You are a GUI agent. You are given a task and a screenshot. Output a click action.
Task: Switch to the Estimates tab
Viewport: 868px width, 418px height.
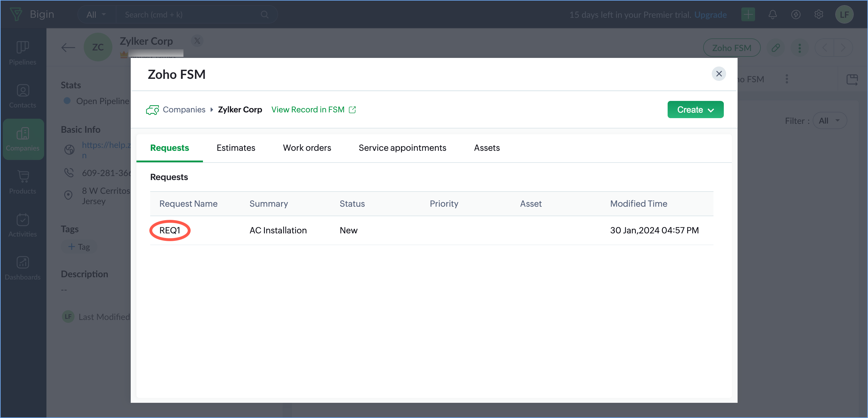click(236, 148)
